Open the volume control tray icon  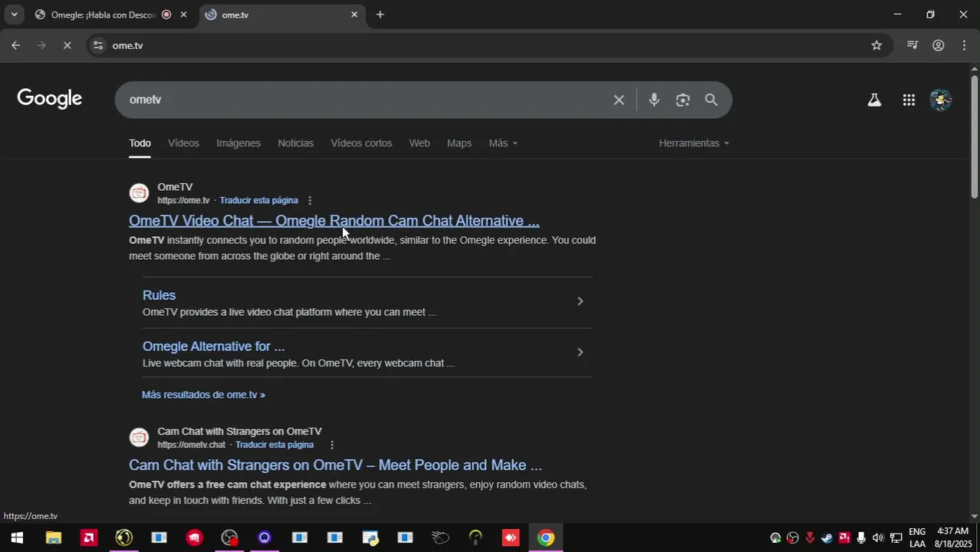tap(878, 538)
